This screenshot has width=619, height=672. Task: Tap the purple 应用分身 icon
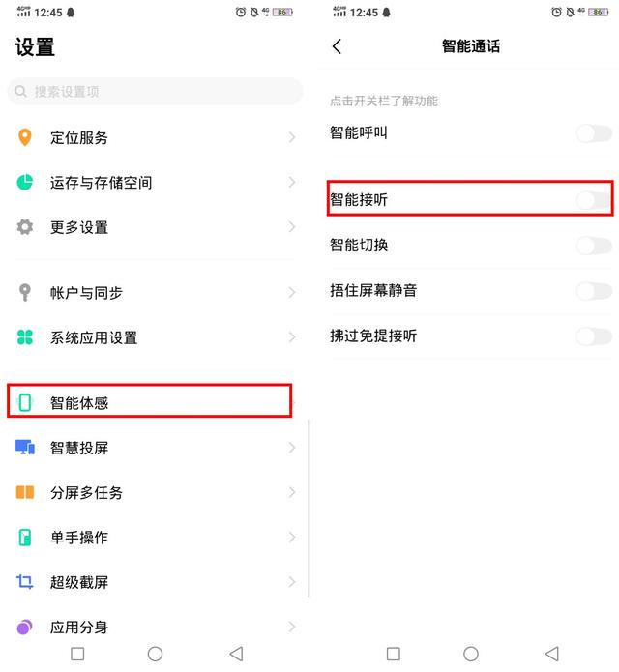pyautogui.click(x=25, y=627)
